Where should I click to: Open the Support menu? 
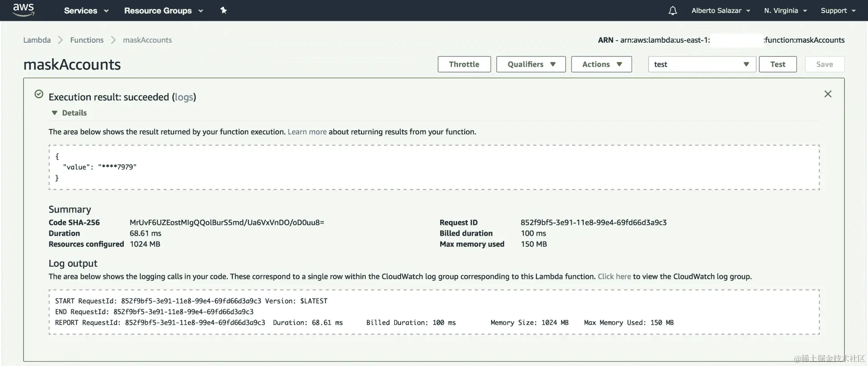[838, 11]
